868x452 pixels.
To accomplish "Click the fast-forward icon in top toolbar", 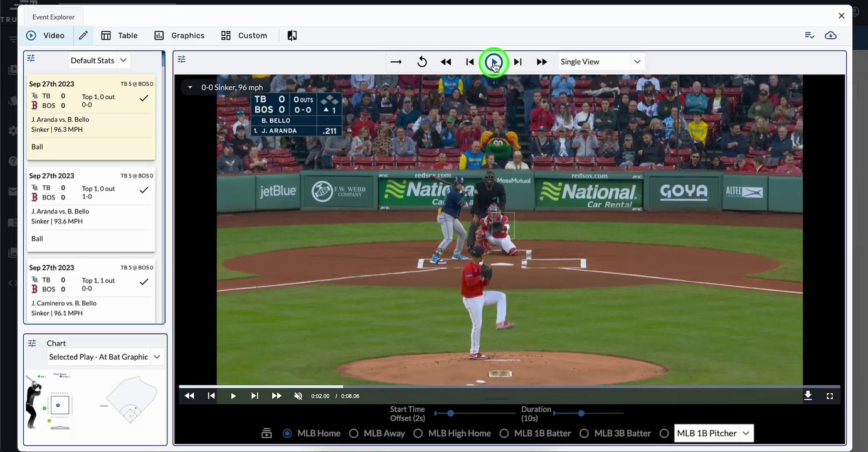I will point(542,62).
